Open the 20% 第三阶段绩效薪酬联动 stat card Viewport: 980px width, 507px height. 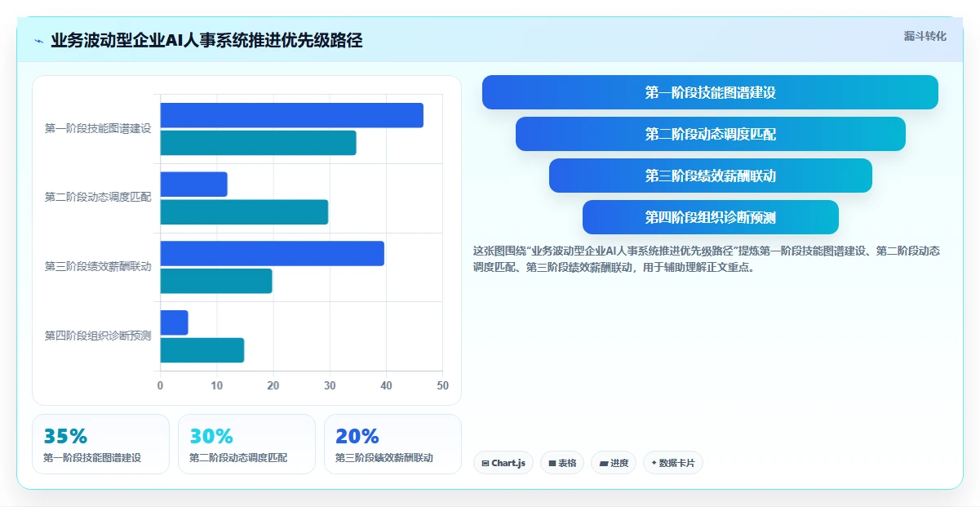[392, 444]
